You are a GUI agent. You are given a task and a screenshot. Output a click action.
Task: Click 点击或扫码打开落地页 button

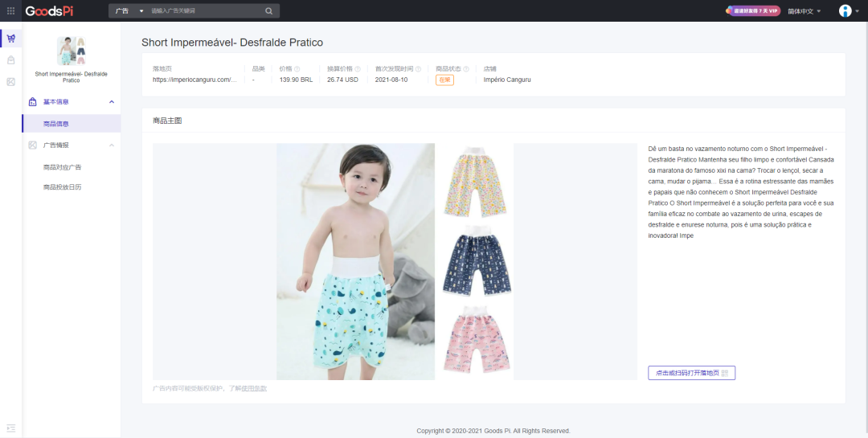tap(691, 373)
